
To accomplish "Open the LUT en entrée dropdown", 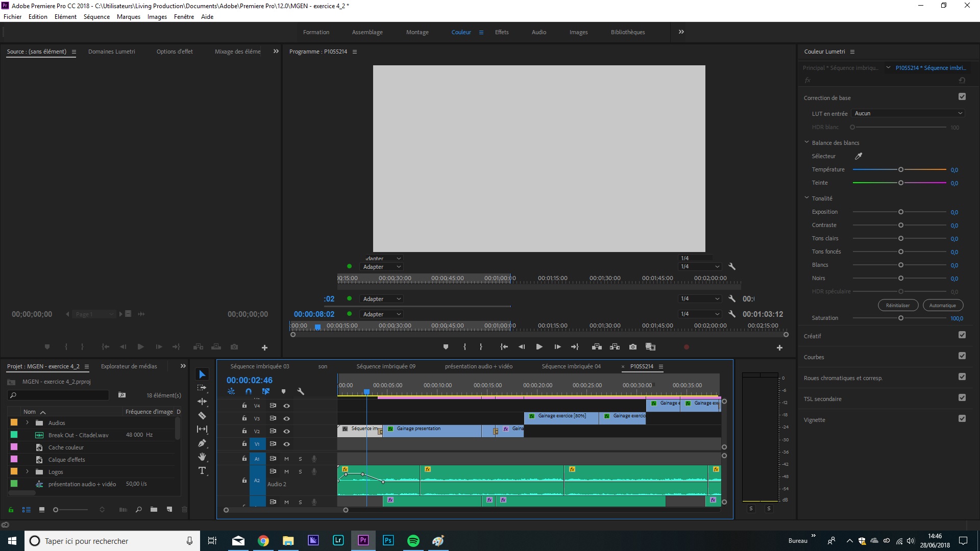I will pos(909,113).
